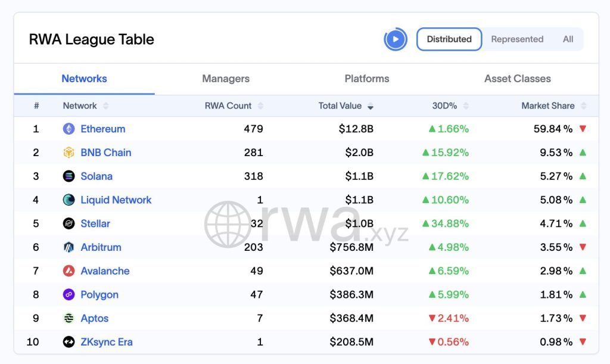Screen dimensions: 610x364
Task: Select the All view option
Action: coord(568,39)
